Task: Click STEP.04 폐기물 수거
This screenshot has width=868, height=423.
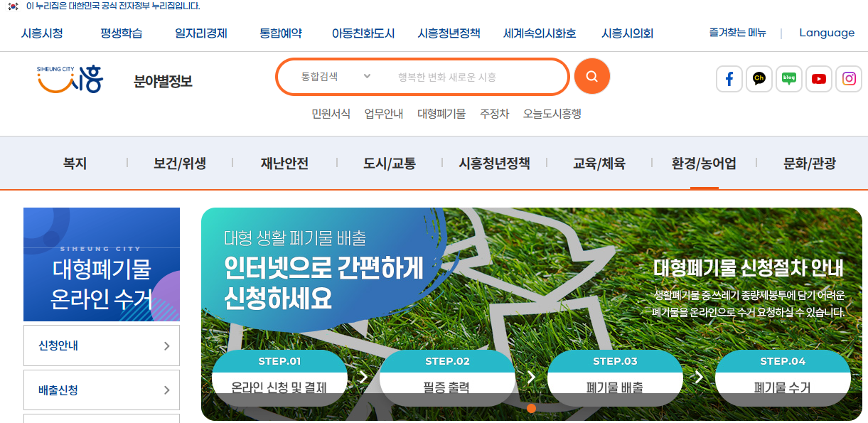Action: (x=783, y=378)
